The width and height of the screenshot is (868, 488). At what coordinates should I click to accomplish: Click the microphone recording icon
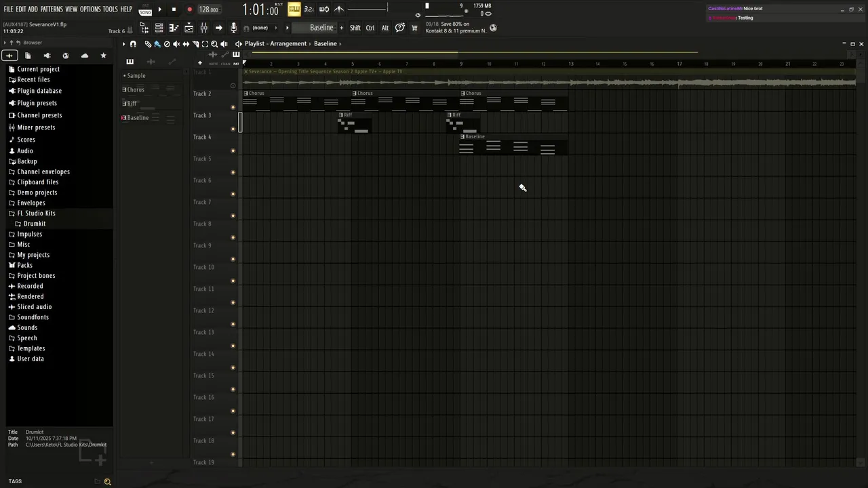233,28
